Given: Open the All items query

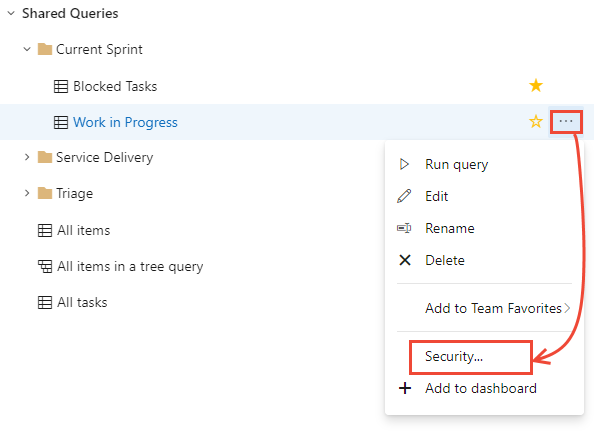Looking at the screenshot, I should pos(83,230).
